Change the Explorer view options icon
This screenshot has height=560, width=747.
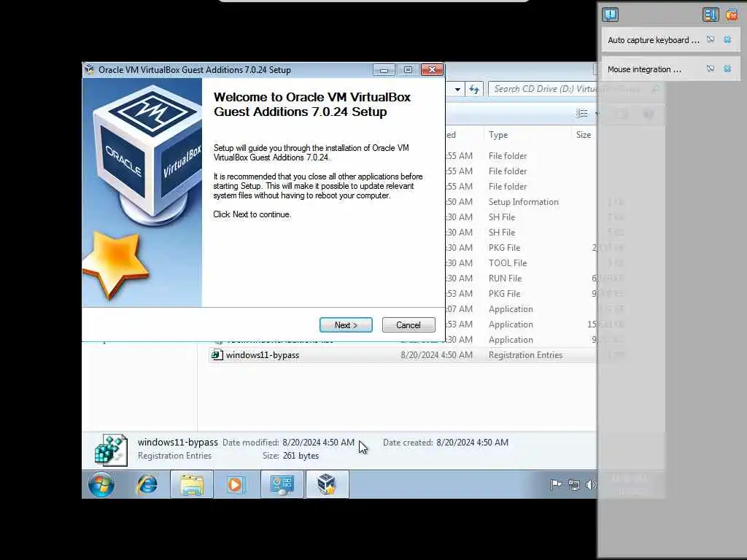pos(581,113)
